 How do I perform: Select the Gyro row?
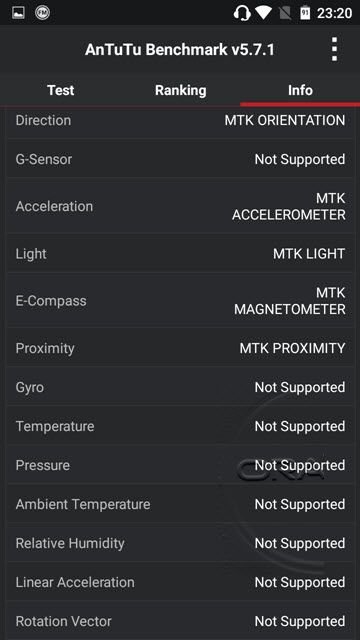pyautogui.click(x=180, y=387)
